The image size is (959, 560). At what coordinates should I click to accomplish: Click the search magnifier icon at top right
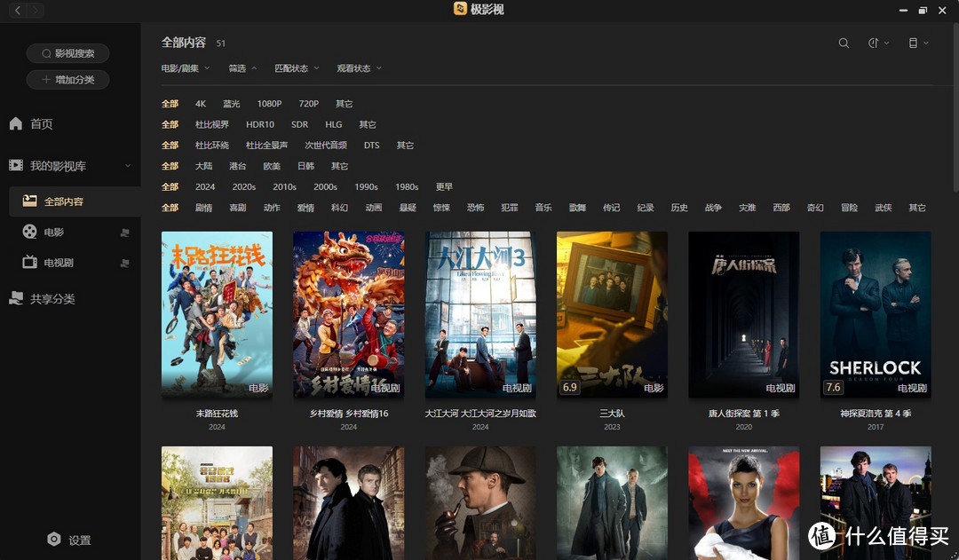844,43
